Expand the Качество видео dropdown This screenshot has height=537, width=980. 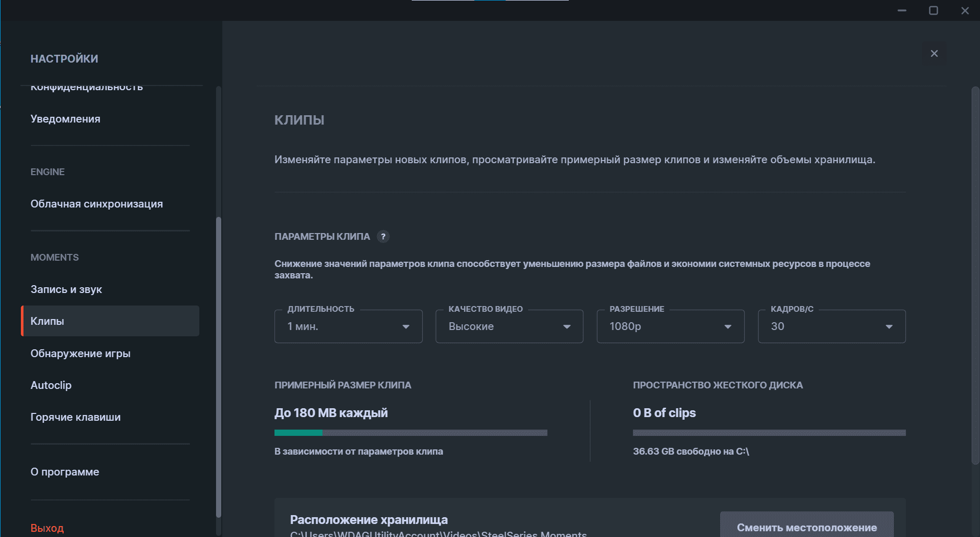[509, 326]
